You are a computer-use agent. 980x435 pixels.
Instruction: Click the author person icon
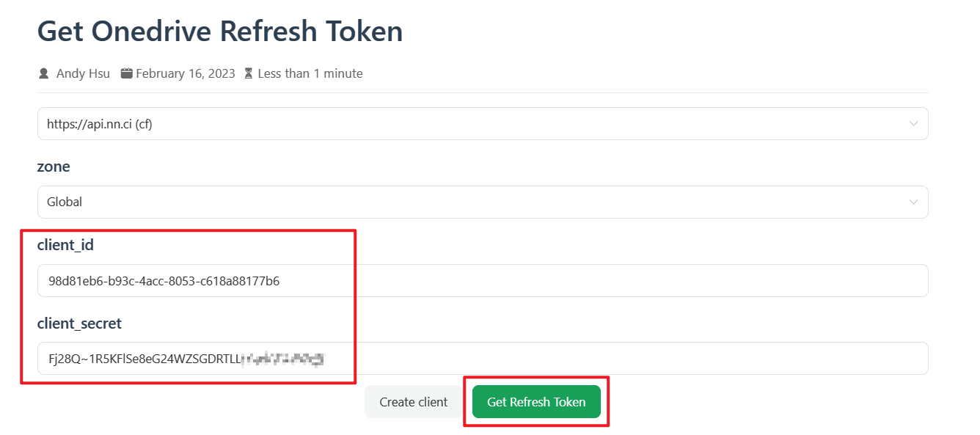click(x=43, y=73)
